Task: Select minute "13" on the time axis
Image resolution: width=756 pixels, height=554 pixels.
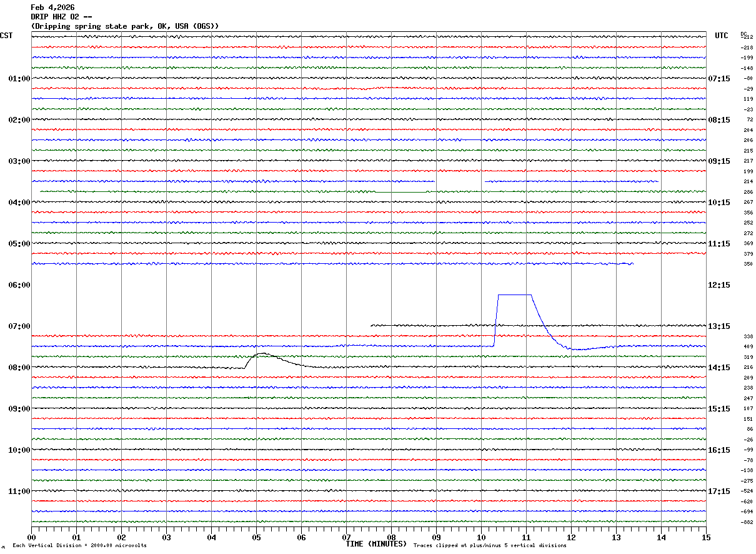Action: click(616, 538)
